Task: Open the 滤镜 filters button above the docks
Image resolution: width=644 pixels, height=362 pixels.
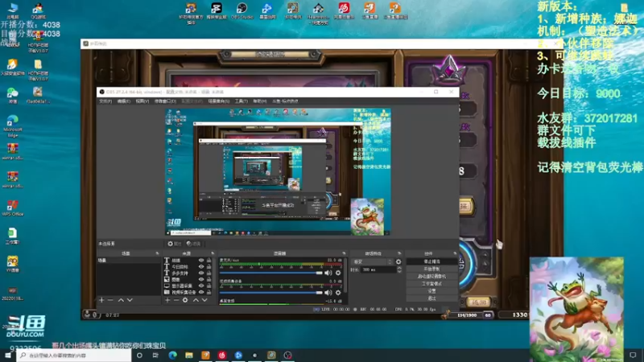Action: point(193,244)
